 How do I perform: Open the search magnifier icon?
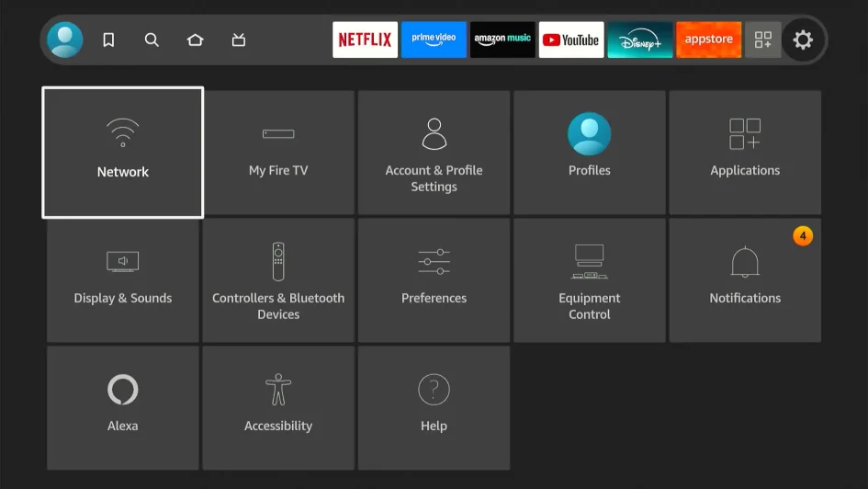click(152, 40)
